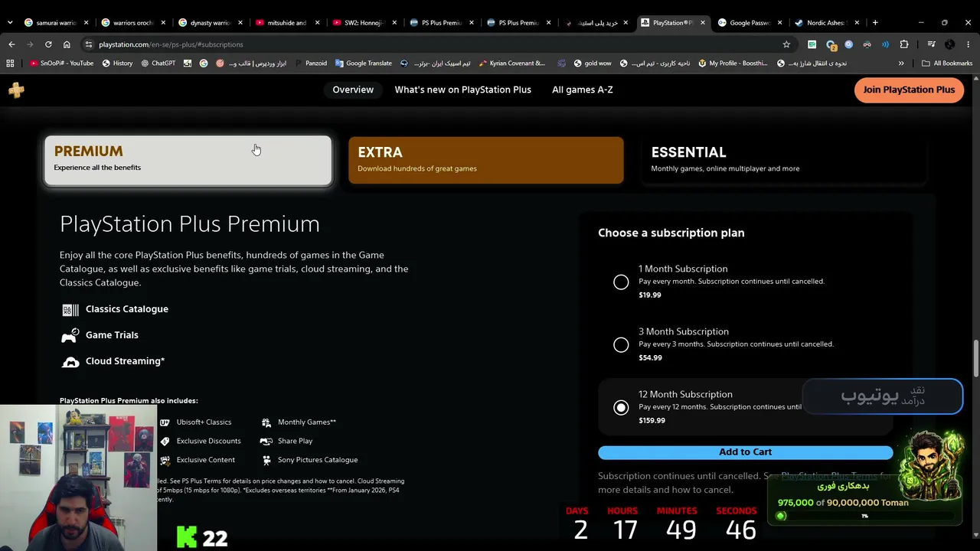View site information icon in address bar
This screenshot has width=980, height=551.
[x=89, y=44]
